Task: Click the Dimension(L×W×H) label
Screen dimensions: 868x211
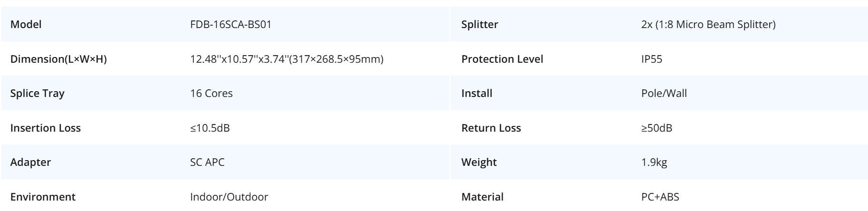Action: (59, 59)
